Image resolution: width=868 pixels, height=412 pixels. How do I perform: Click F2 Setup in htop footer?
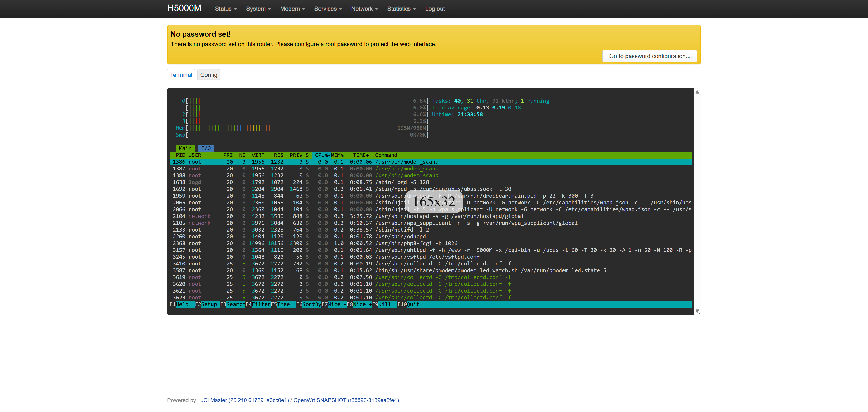[207, 304]
